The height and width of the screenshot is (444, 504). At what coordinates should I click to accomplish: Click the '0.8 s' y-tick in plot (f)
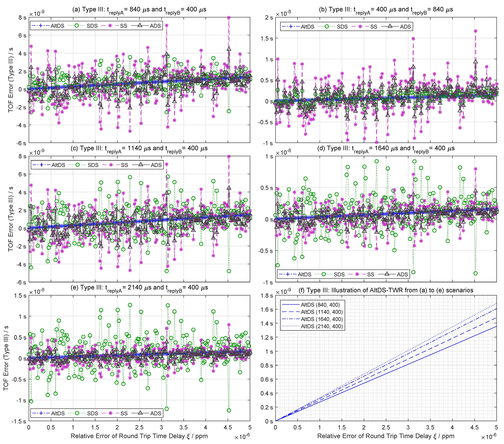pyautogui.click(x=266, y=365)
